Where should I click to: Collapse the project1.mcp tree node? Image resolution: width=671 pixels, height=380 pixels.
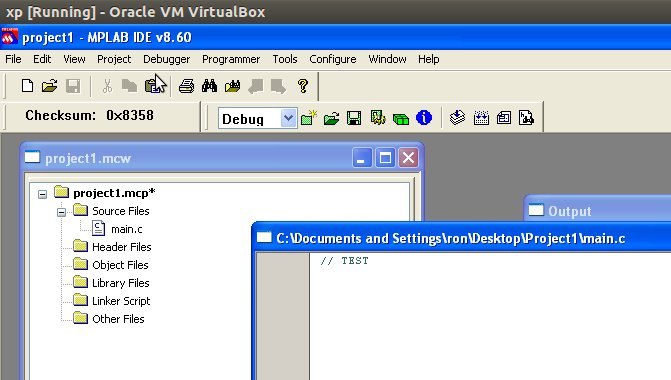[42, 194]
